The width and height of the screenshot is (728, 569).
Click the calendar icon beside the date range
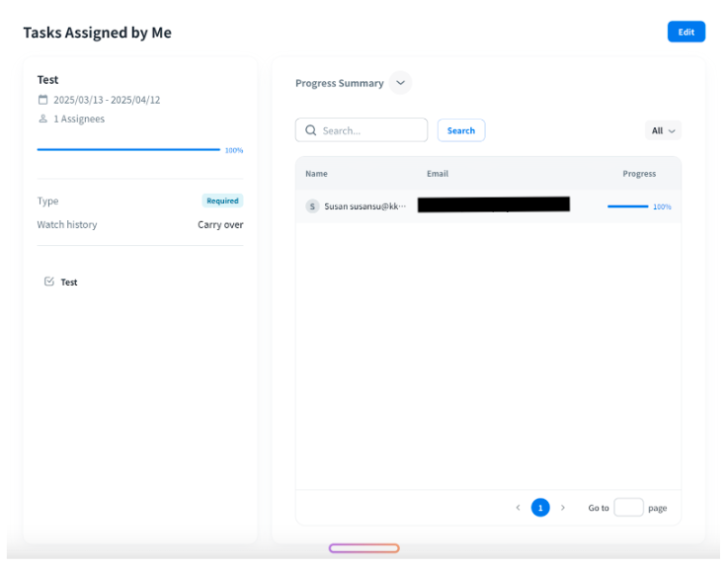point(42,100)
